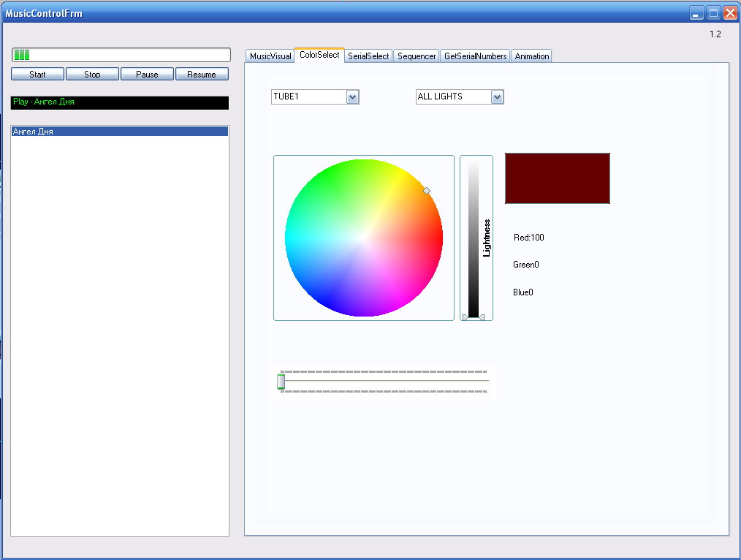Resume playback with the Resume button
The width and height of the screenshot is (741, 560).
202,74
